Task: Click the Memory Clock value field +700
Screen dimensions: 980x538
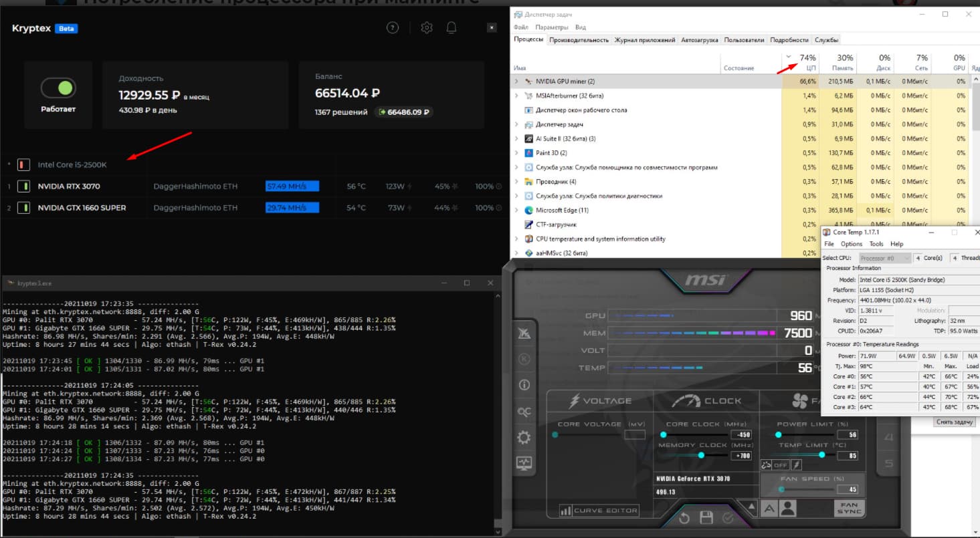Action: coord(741,455)
